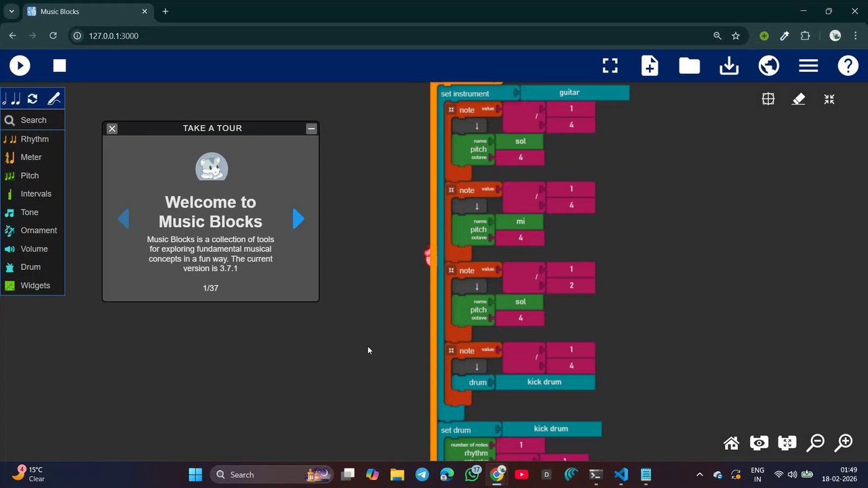Click the set drum block label
868x488 pixels.
(456, 430)
